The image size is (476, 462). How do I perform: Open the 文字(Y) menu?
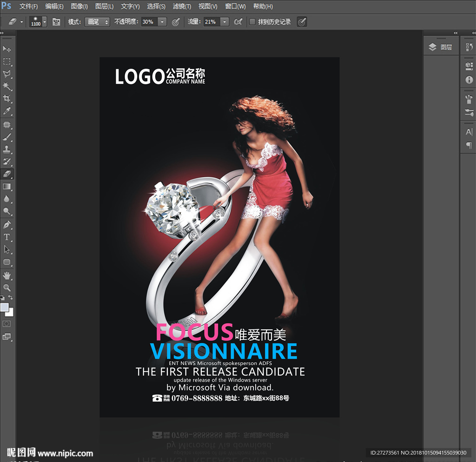130,7
